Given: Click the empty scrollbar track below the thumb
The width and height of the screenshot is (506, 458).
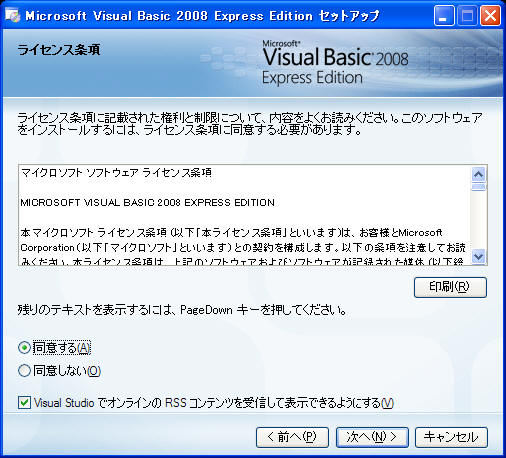Looking at the screenshot, I should click(x=479, y=220).
